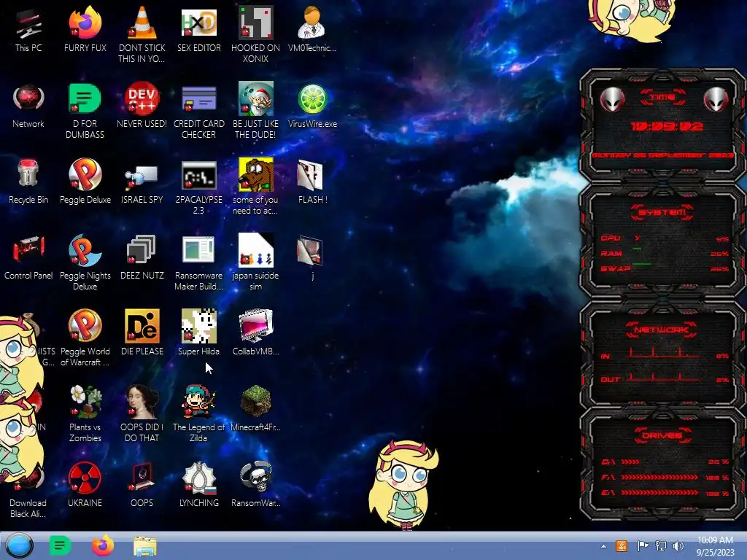Select the FURRY FUX Firefox shortcut
The image size is (747, 560).
(85, 24)
